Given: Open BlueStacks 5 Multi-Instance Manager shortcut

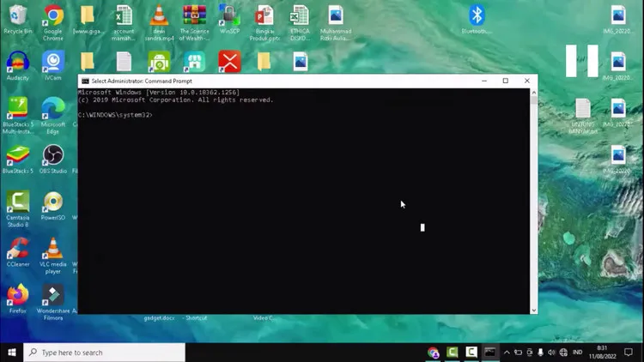Looking at the screenshot, I should point(18,116).
